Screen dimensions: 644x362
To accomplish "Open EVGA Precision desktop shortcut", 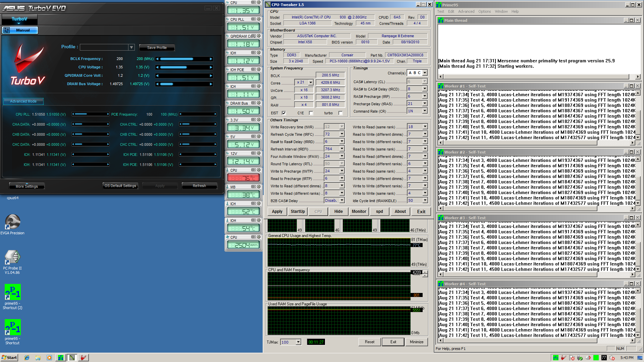I will pos(12,225).
